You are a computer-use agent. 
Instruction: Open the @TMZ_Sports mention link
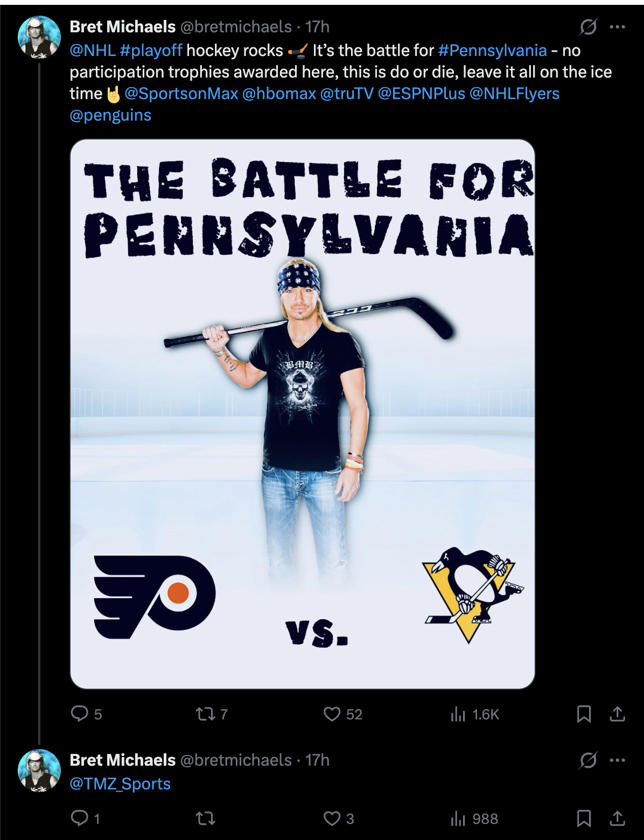tap(120, 784)
